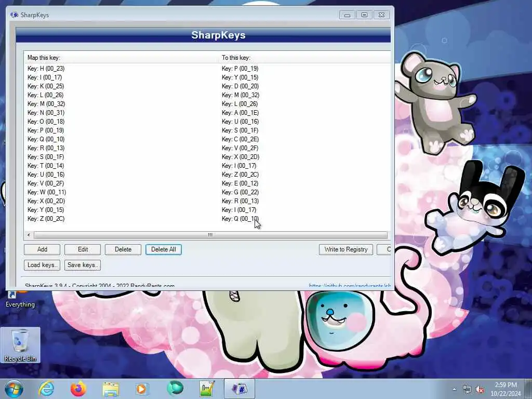
Task: Open Notepad++ from the taskbar
Action: 207,389
